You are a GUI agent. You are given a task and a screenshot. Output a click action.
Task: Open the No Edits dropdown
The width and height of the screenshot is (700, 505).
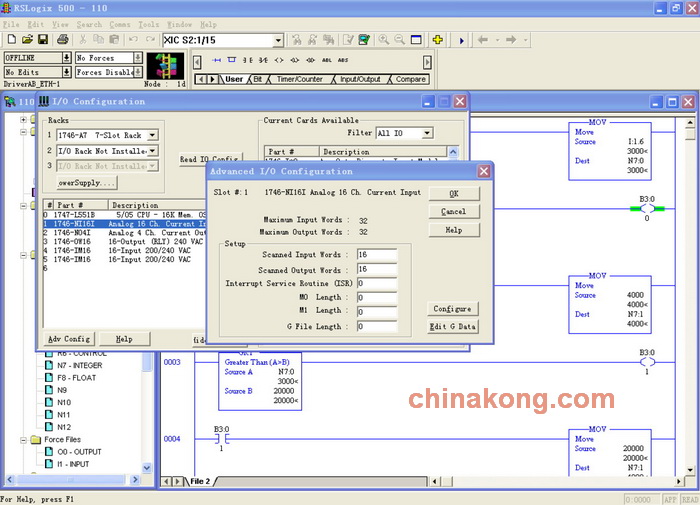67,72
